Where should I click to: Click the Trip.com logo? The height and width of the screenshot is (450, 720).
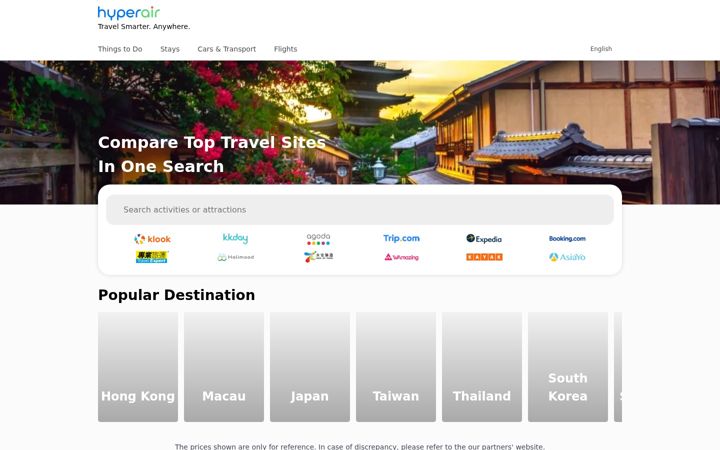(x=401, y=238)
